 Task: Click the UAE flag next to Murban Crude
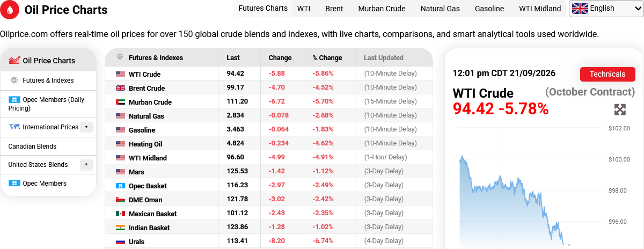tap(120, 102)
